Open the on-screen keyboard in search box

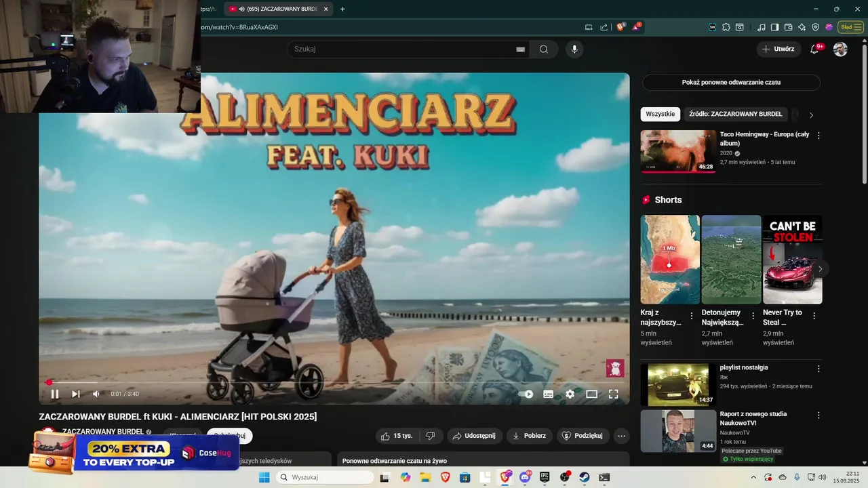[x=521, y=49]
